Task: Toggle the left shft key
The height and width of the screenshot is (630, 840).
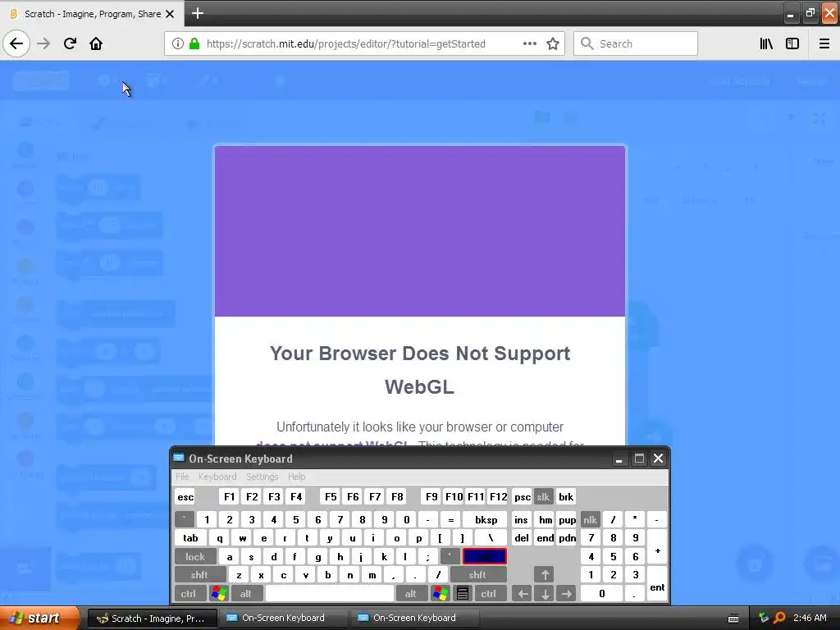Action: tap(199, 575)
